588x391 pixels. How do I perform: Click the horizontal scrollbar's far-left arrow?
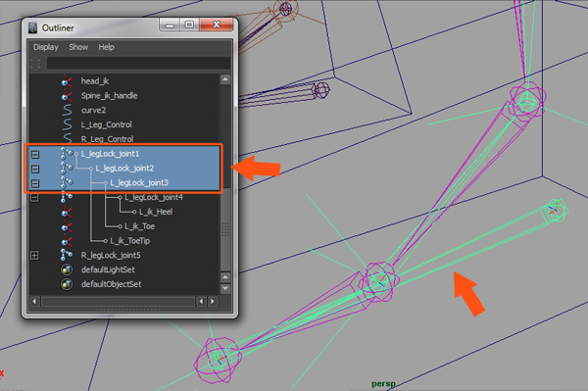click(x=34, y=302)
